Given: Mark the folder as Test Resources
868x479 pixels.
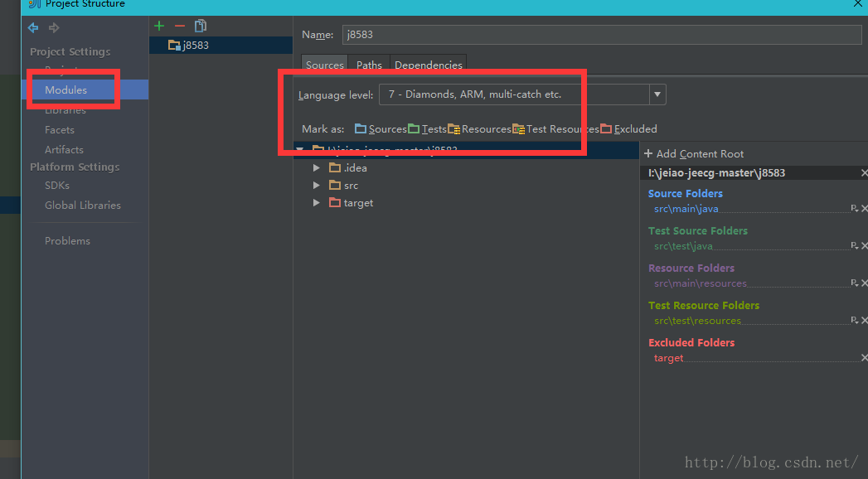Looking at the screenshot, I should click(555, 129).
